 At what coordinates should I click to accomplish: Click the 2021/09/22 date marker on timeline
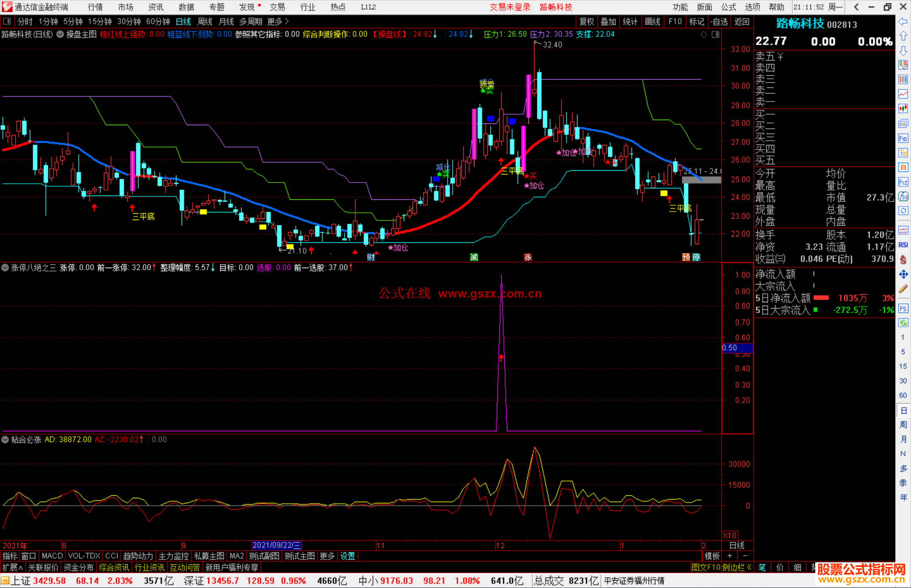pyautogui.click(x=276, y=545)
